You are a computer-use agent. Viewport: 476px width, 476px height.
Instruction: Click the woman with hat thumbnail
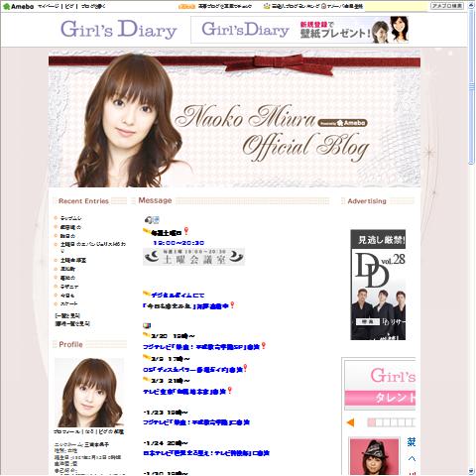coord(374,456)
